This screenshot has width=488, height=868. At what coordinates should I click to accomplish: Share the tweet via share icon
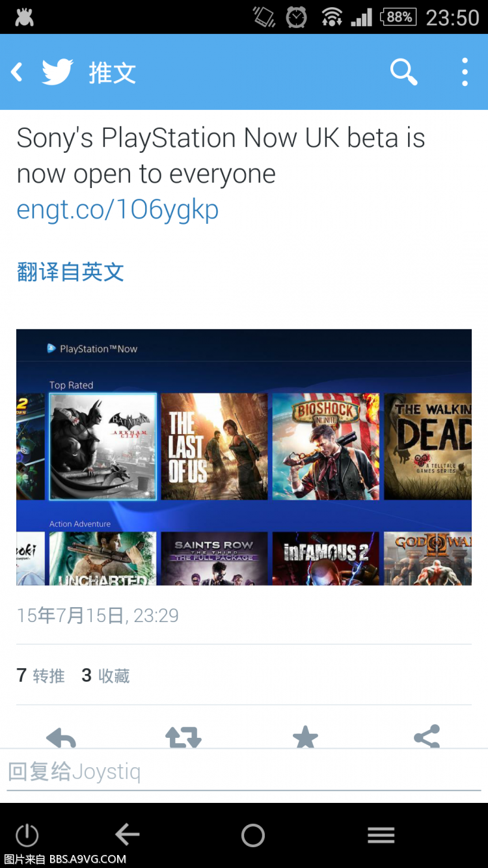(x=427, y=737)
